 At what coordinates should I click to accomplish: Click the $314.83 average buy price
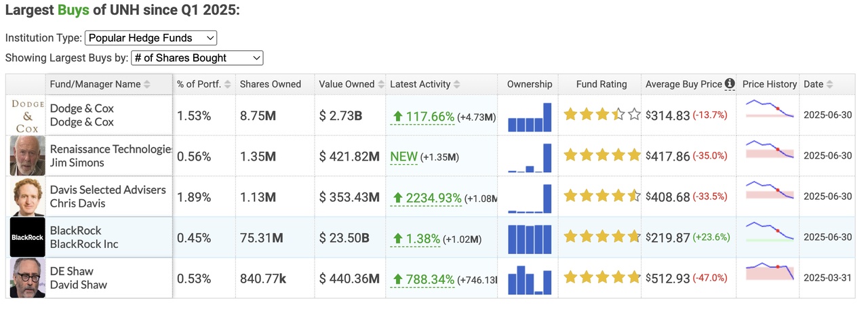667,116
